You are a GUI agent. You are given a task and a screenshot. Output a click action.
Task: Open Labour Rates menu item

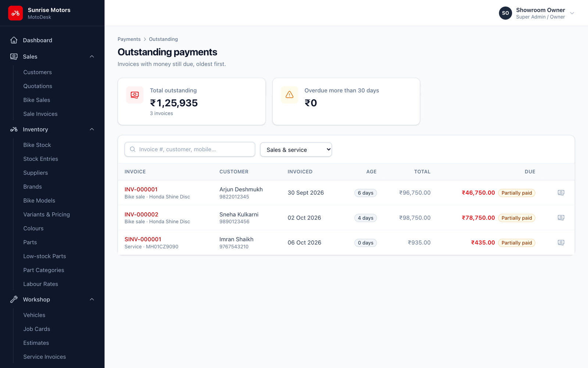coord(41,284)
